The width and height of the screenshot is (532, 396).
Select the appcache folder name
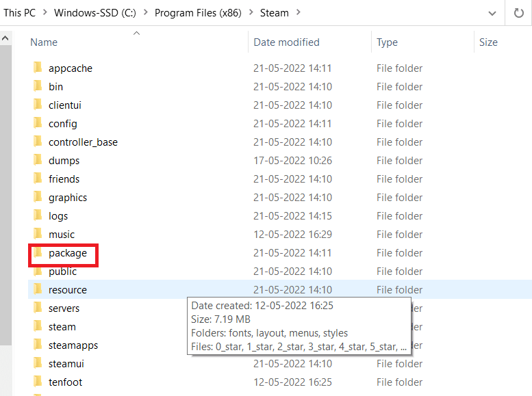[71, 68]
